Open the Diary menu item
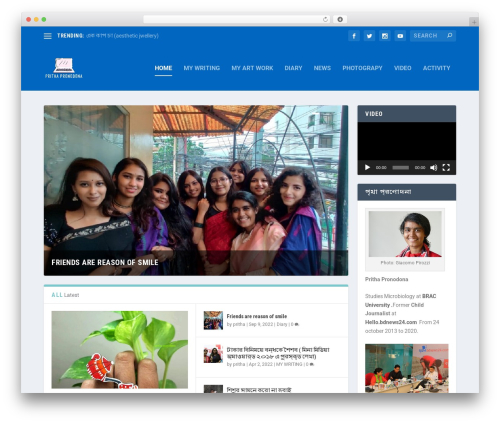500x423 pixels. point(293,68)
